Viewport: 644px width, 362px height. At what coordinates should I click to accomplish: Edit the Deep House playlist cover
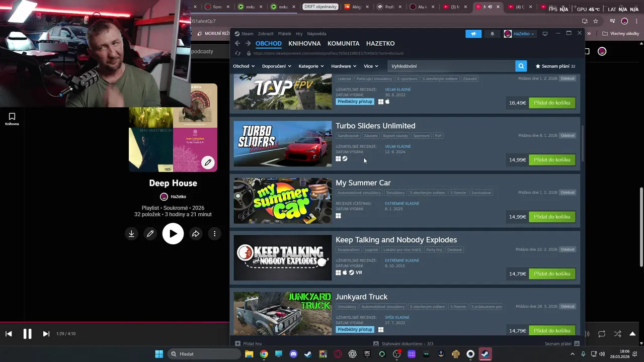(208, 162)
